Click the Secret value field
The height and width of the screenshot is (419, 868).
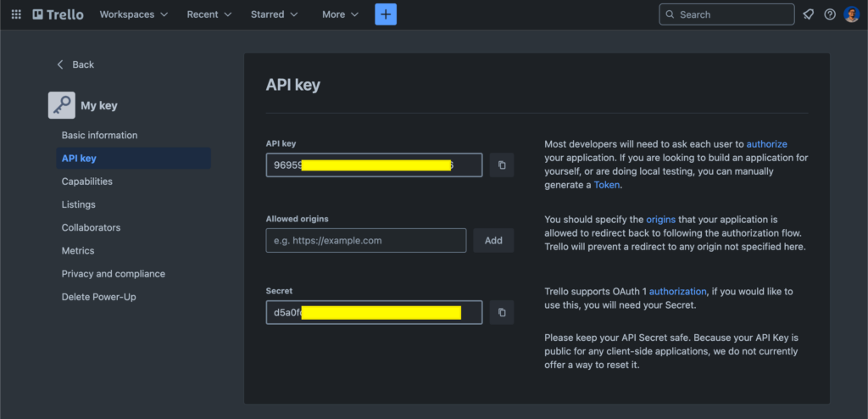pos(374,313)
